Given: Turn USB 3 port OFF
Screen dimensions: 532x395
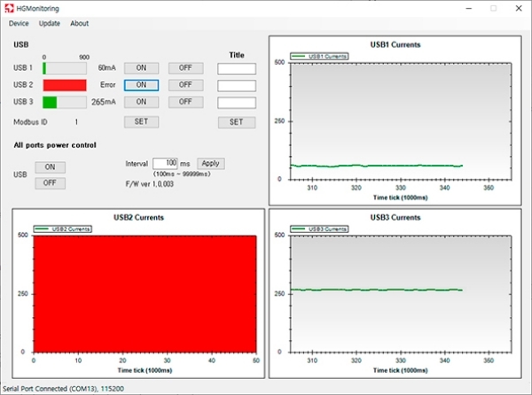Looking at the screenshot, I should coord(185,102).
